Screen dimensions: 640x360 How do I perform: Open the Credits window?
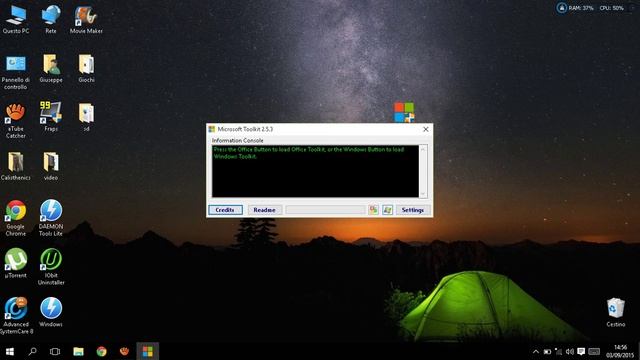(x=225, y=210)
